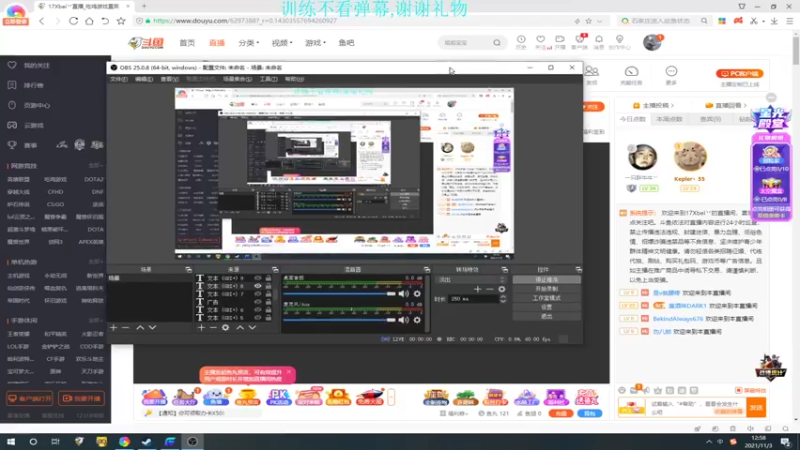Move source up in the sources list
Viewport: 800px width, 450px height.
pyautogui.click(x=240, y=328)
